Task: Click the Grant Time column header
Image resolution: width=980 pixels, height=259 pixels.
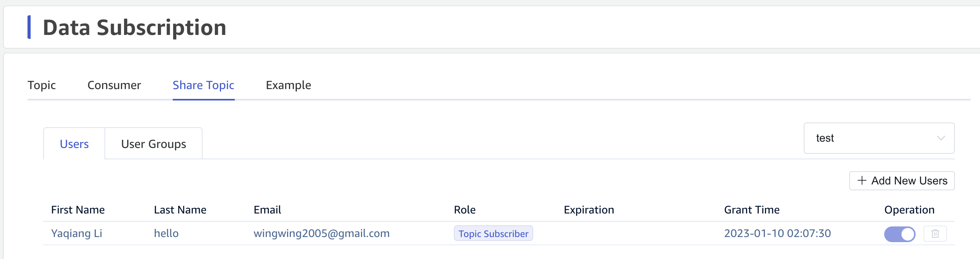Action: [751, 210]
